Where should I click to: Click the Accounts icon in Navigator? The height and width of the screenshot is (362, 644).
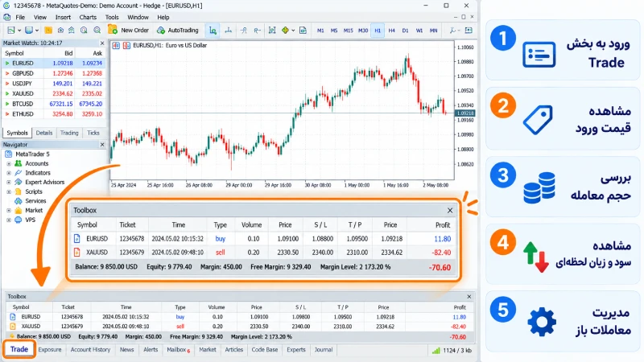coord(18,163)
